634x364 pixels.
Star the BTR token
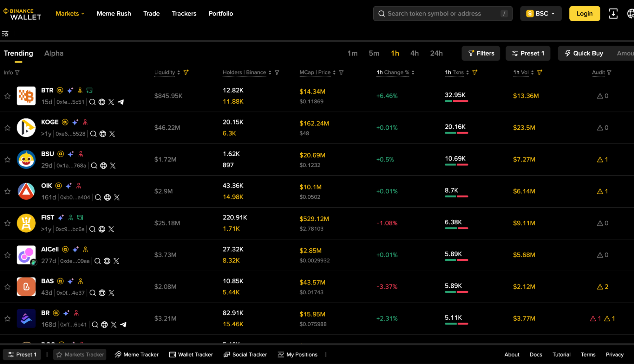tap(7, 96)
